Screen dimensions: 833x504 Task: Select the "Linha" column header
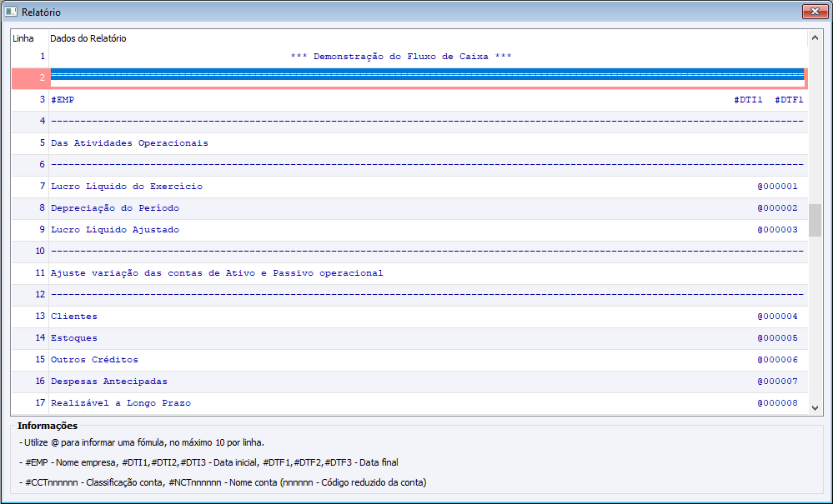(x=23, y=38)
